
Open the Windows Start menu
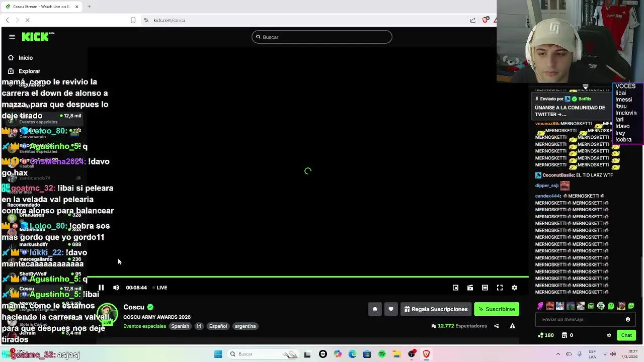218,354
